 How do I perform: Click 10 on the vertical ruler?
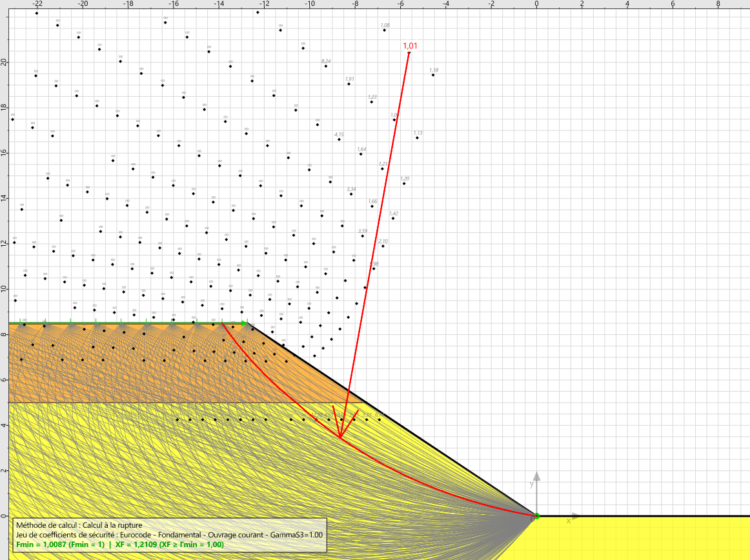point(4,289)
